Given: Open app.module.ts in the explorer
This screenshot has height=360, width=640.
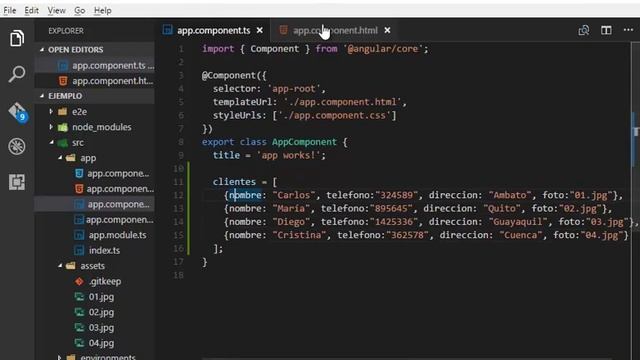Looking at the screenshot, I should click(x=94, y=235).
